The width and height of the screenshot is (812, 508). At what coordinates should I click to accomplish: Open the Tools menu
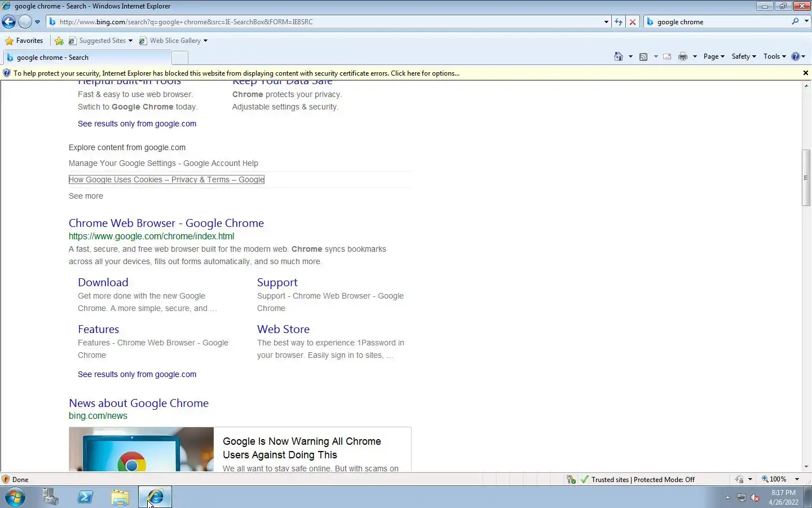pos(774,56)
